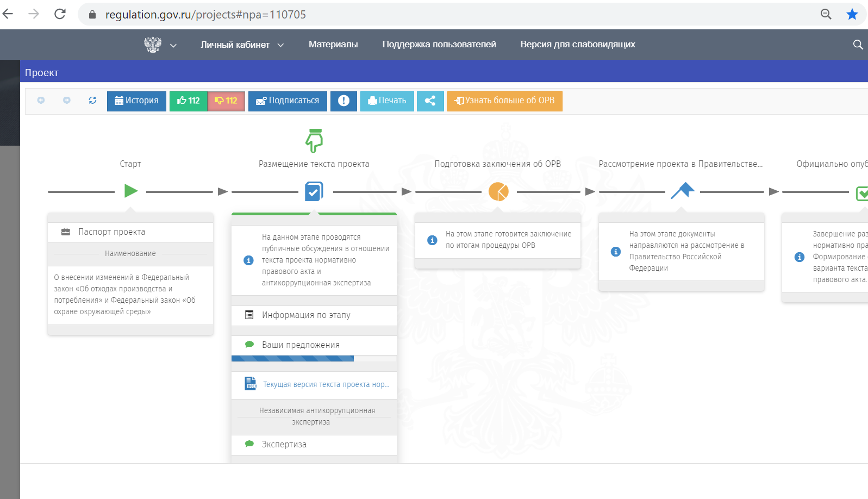Viewport: 868px width, 499px height.
Task: Click the red thumbs-down 112 vote button
Action: tap(226, 101)
